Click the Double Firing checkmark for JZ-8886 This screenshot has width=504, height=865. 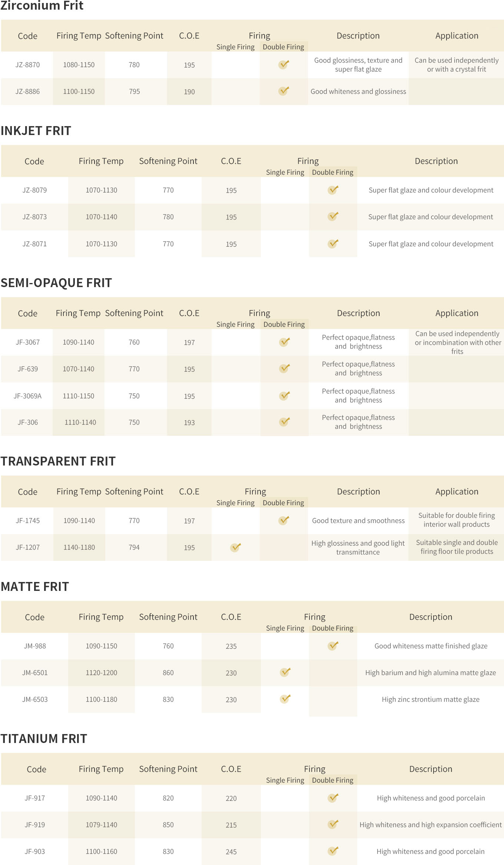tap(284, 91)
